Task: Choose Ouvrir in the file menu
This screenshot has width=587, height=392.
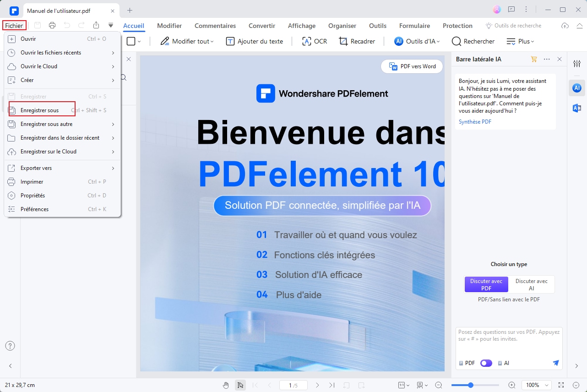Action: pos(62,39)
